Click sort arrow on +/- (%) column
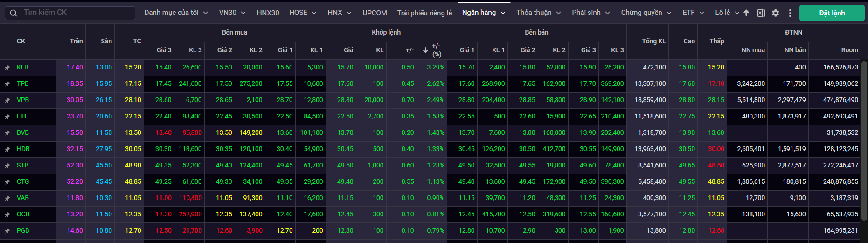Image resolution: width=868 pixels, height=243 pixels. (x=425, y=50)
